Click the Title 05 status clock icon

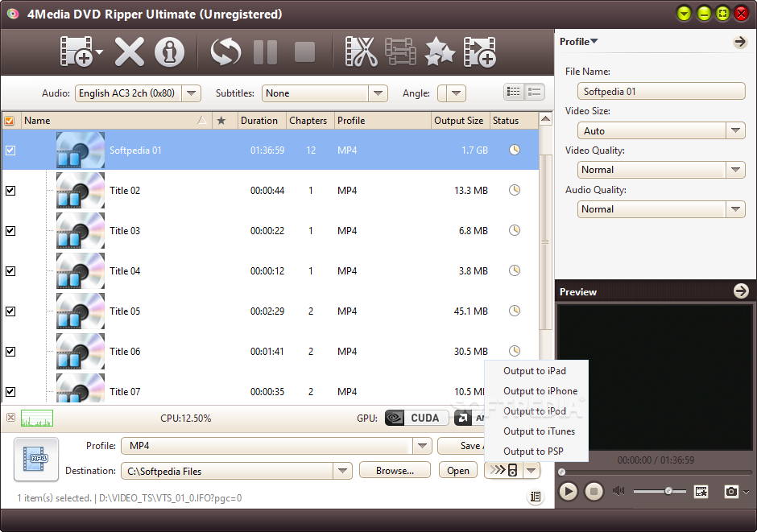[515, 311]
